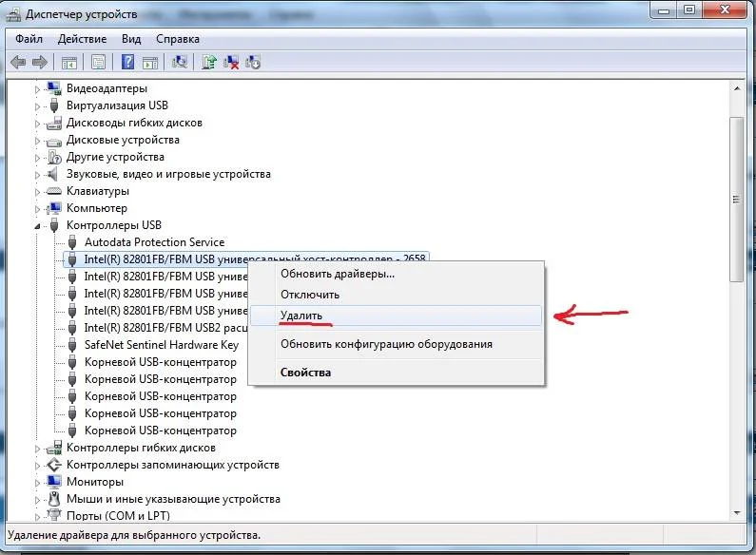
Task: Click the Контроллеры гибких дисков category icon
Action: (54, 448)
